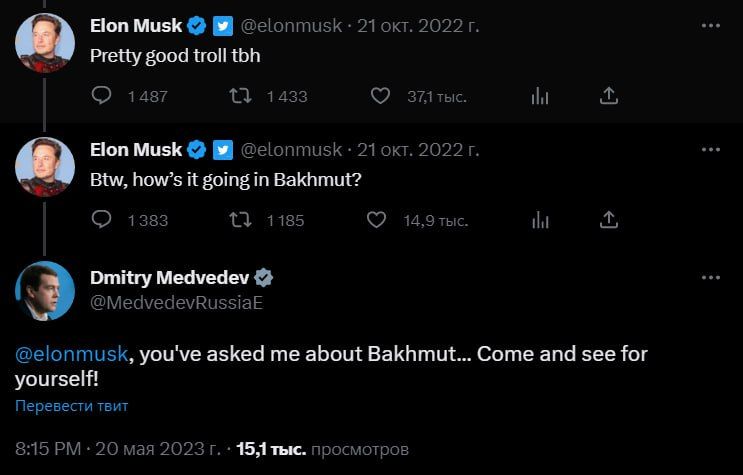Screen dimensions: 743x475
Task: Like the 'Pretty good troll tbh' tweet
Action: tap(380, 96)
